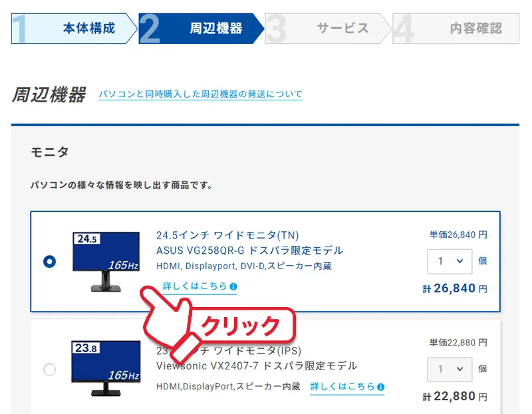Screen dimensions: 532x414
Task: Select the ASUS VG258QR-G monitor radio button
Action: coord(49,261)
